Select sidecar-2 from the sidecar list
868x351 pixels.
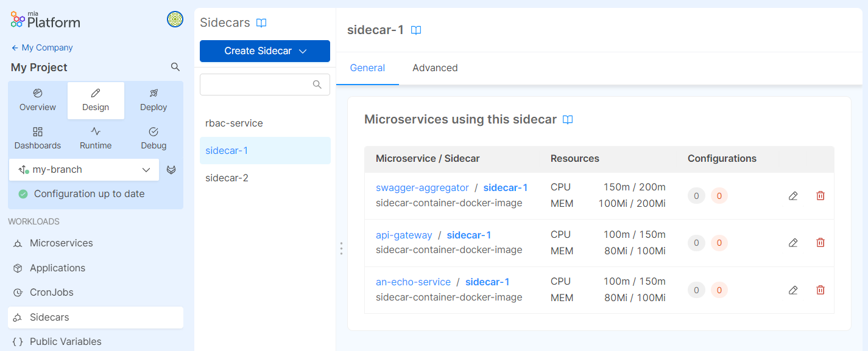pos(227,178)
